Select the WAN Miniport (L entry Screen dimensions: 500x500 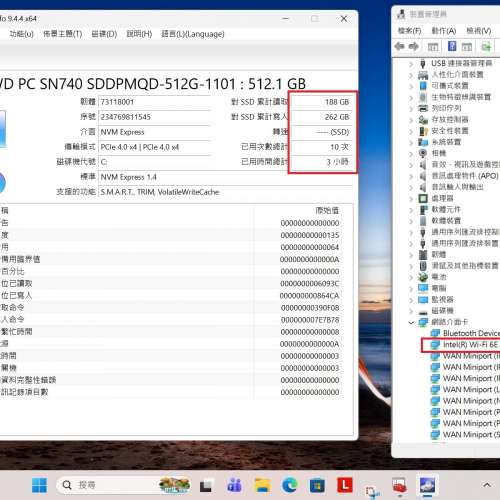coord(471,390)
